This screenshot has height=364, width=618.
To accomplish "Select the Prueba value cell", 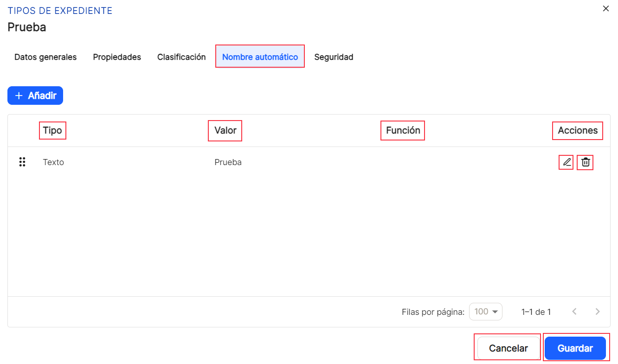I will coord(228,162).
